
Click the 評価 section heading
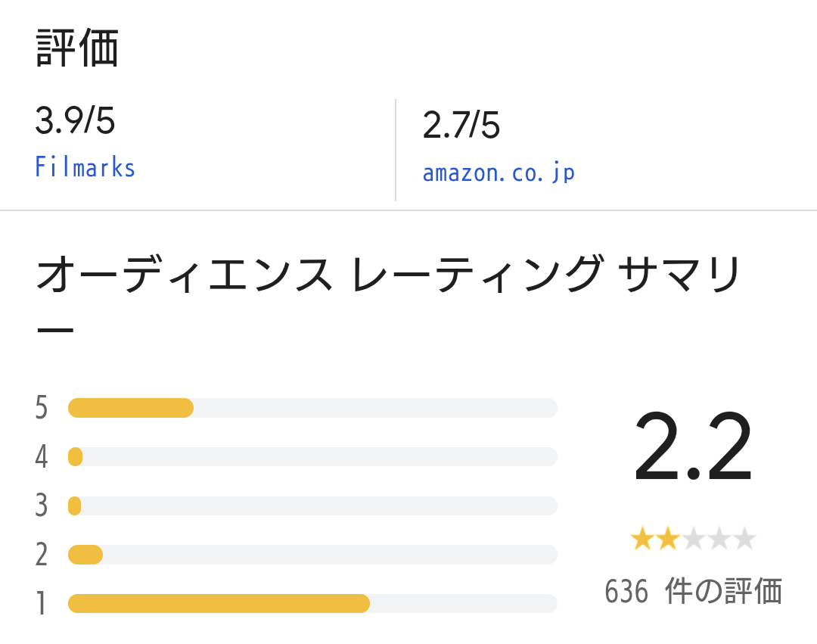point(77,48)
